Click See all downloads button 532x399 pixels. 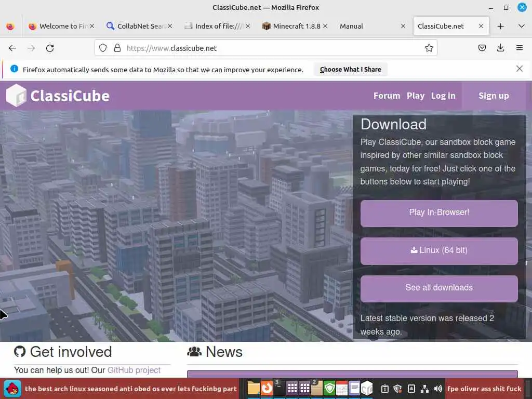pos(439,288)
